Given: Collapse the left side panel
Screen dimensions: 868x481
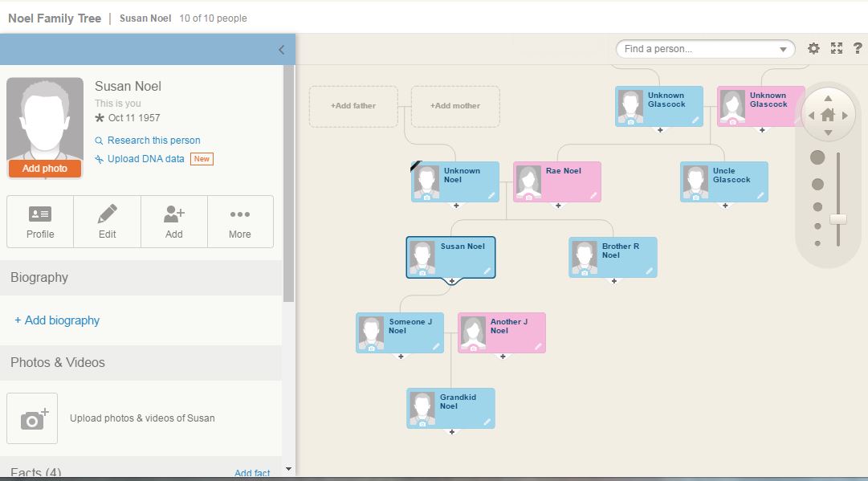Looking at the screenshot, I should click(281, 50).
